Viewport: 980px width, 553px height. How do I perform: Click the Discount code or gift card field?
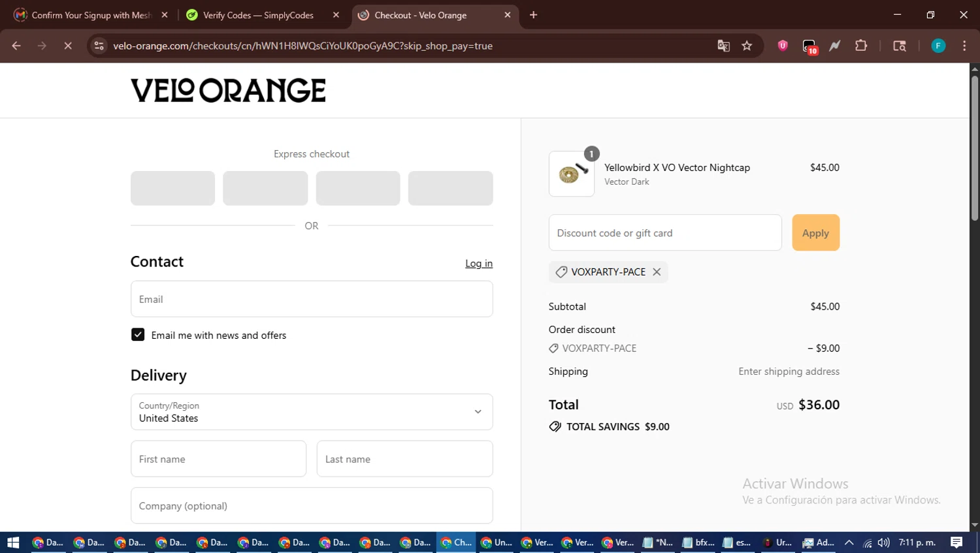click(x=665, y=232)
